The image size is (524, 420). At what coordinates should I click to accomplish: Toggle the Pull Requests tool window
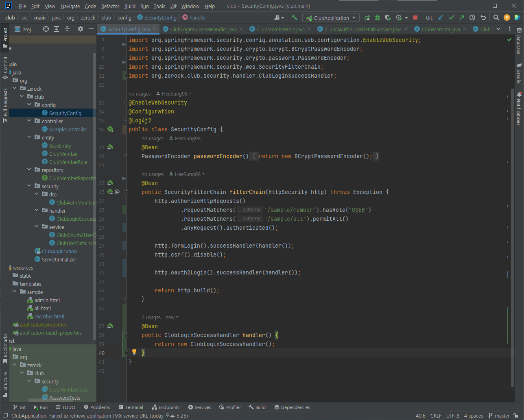pyautogui.click(x=5, y=106)
